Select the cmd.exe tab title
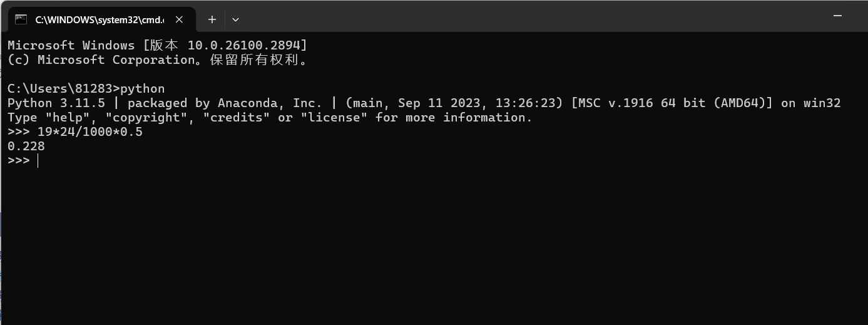The image size is (868, 325). point(100,19)
